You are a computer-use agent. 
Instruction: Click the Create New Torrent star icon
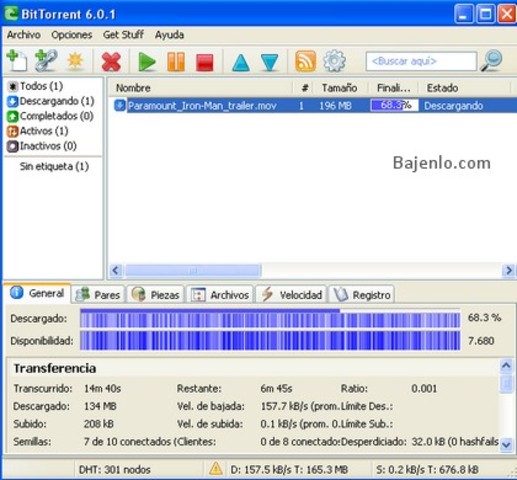tap(75, 61)
